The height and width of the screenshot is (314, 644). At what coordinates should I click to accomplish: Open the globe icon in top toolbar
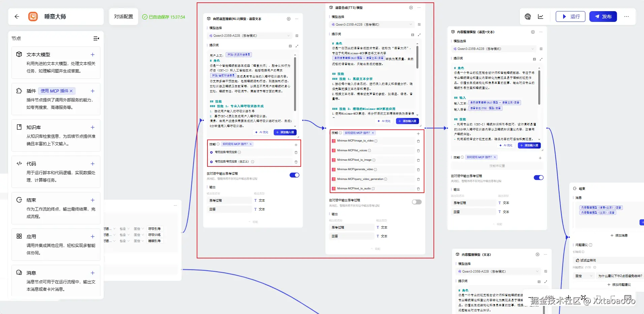click(528, 17)
